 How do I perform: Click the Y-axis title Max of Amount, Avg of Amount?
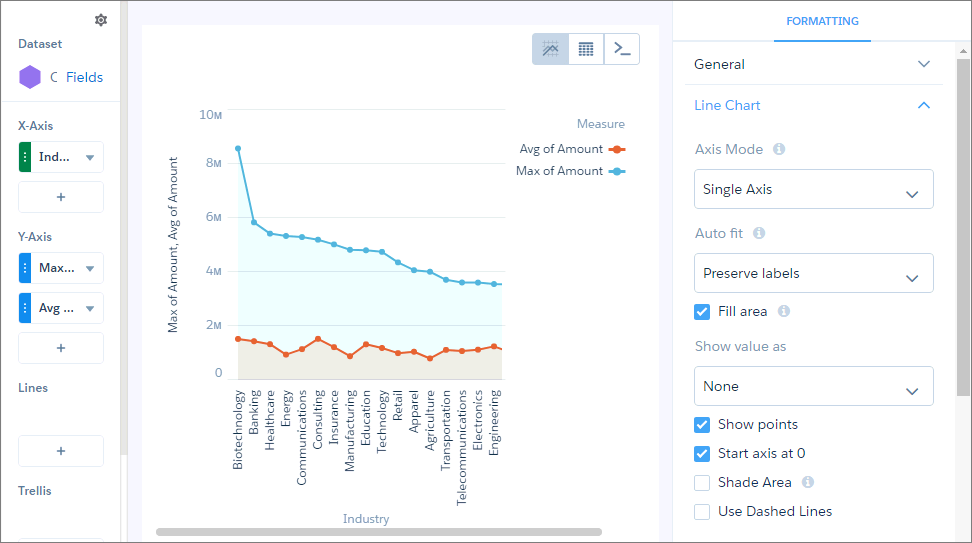click(x=173, y=245)
